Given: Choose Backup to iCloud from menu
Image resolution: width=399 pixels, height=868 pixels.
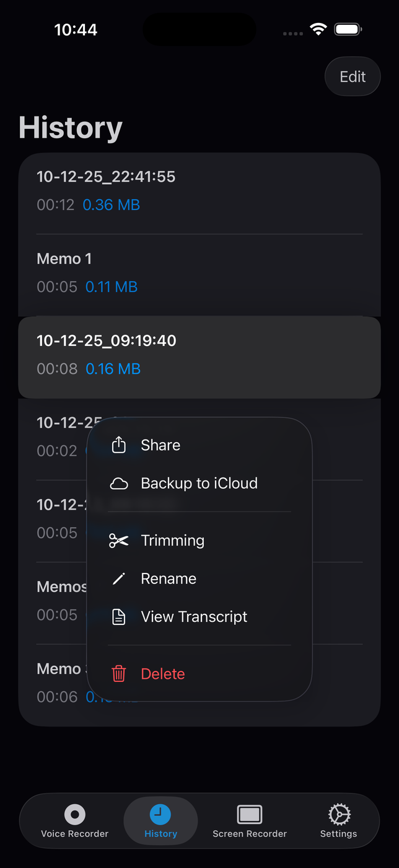Looking at the screenshot, I should [x=199, y=484].
